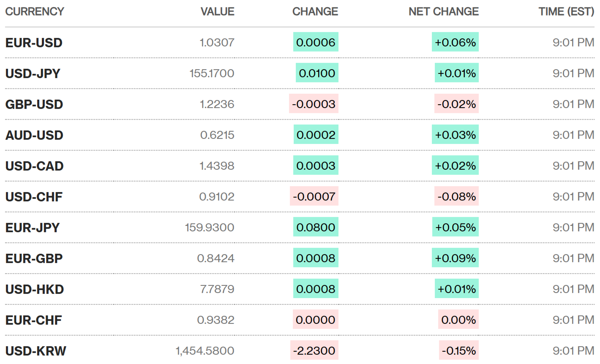Click the TIME (EST) column header
This screenshot has width=600, height=364.
pyautogui.click(x=566, y=12)
